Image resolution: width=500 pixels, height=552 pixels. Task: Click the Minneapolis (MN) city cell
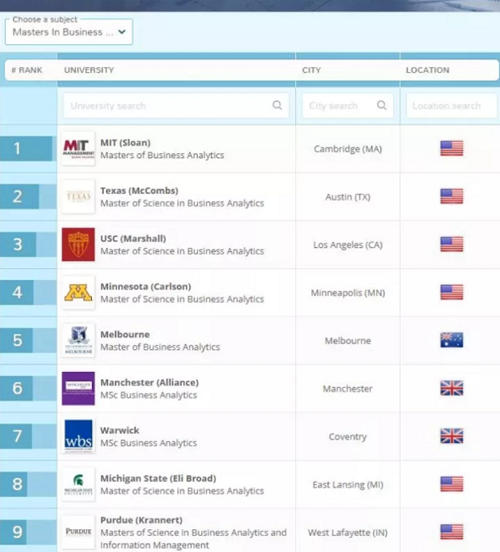pyautogui.click(x=348, y=293)
